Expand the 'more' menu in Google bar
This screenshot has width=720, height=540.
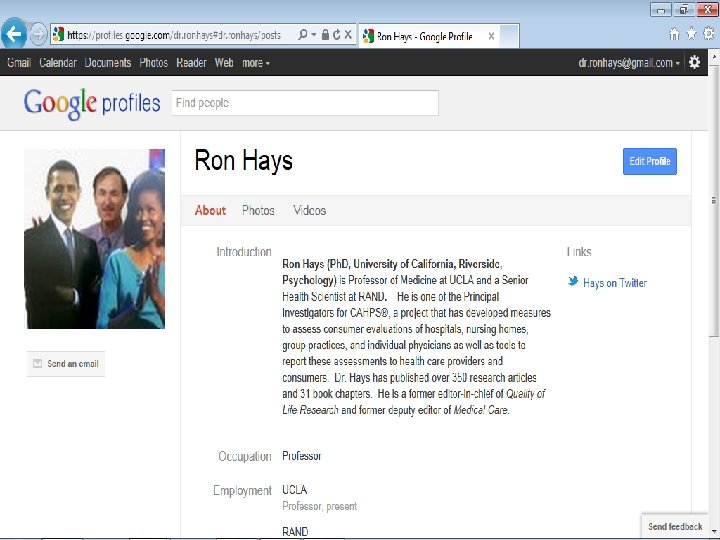pyautogui.click(x=256, y=63)
